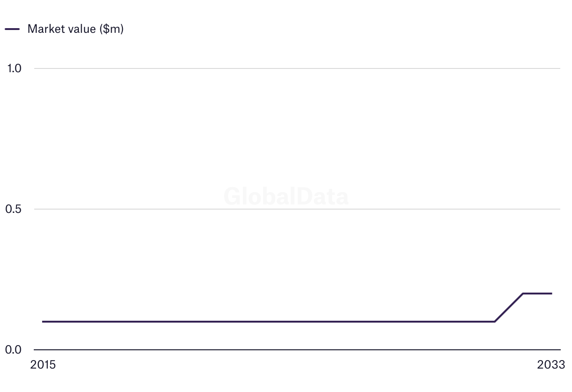Viewport: 572px width, 392px height.
Task: Select the 0.0 y-axis label
Action: [14, 350]
